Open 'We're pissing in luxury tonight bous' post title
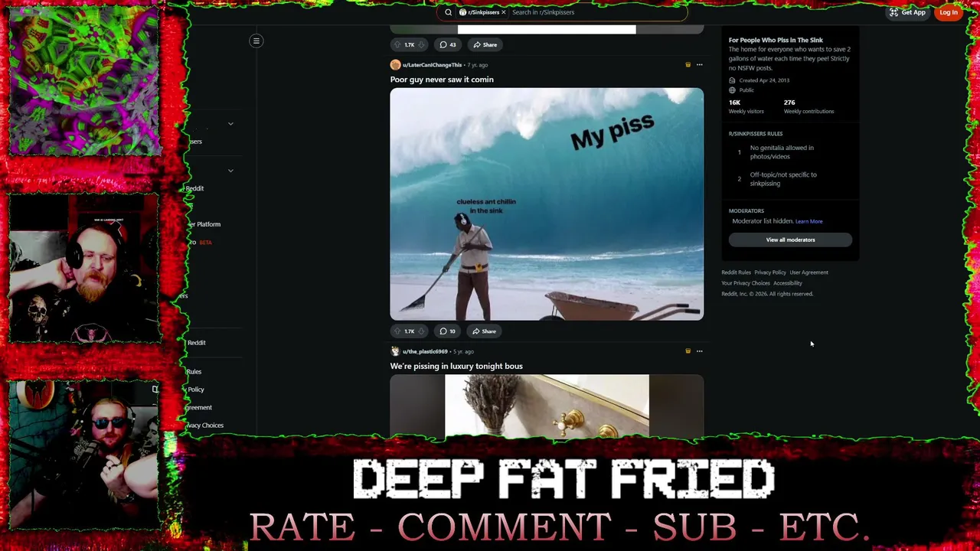Screen dimensions: 980x551 tap(456, 366)
